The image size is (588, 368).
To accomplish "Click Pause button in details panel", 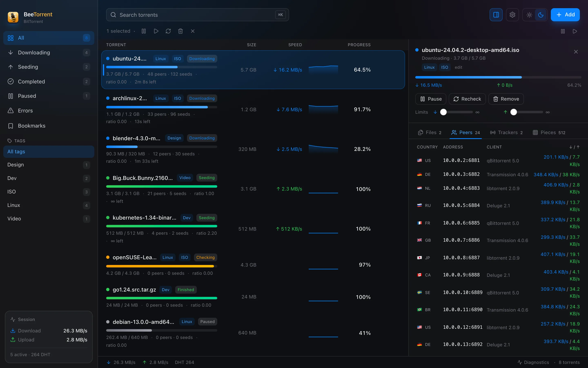I will click(431, 99).
